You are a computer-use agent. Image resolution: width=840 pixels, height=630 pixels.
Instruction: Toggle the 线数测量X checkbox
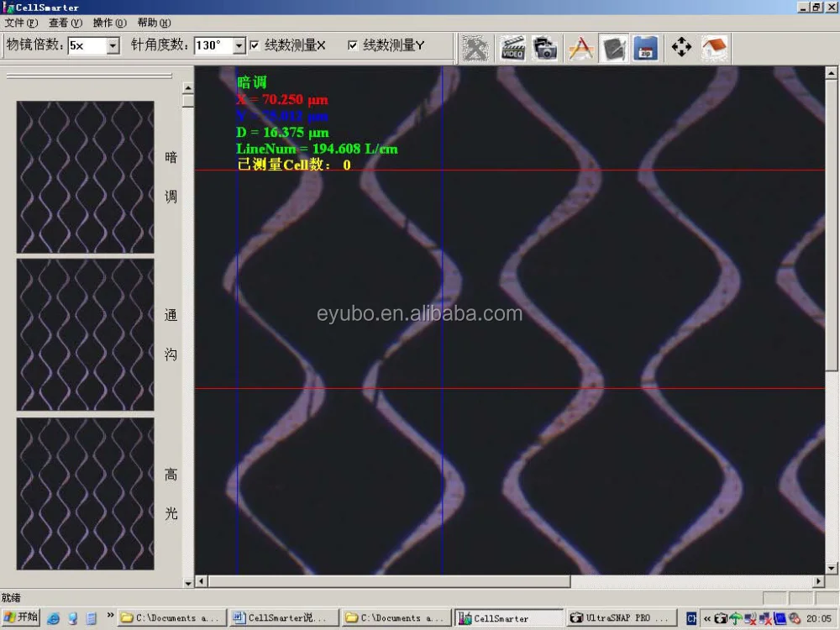point(255,45)
